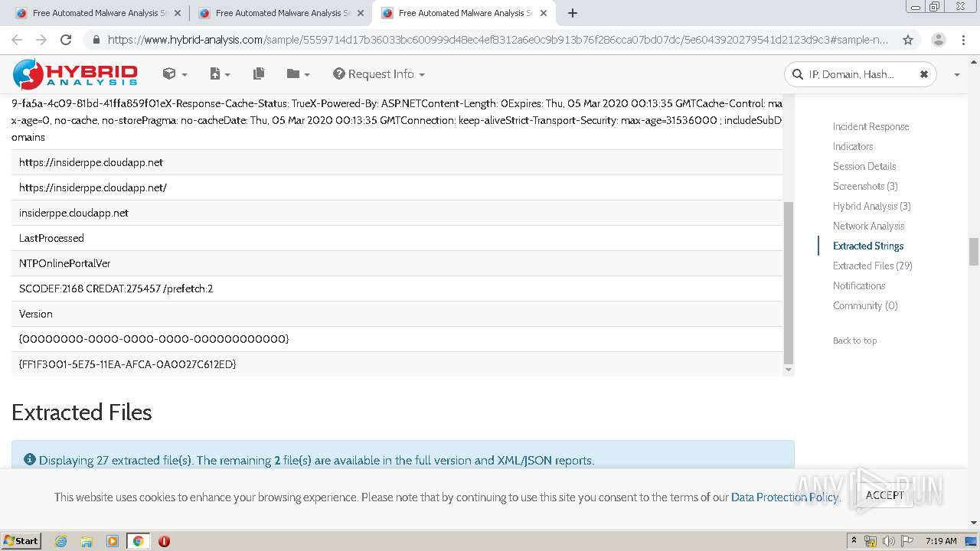
Task: Close the second browser tab
Action: 361,13
